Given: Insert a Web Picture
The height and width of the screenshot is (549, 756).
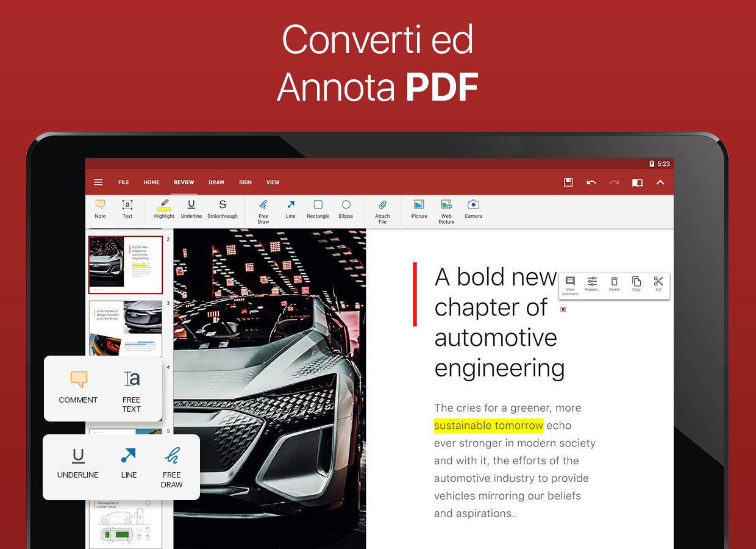Looking at the screenshot, I should point(446,212).
